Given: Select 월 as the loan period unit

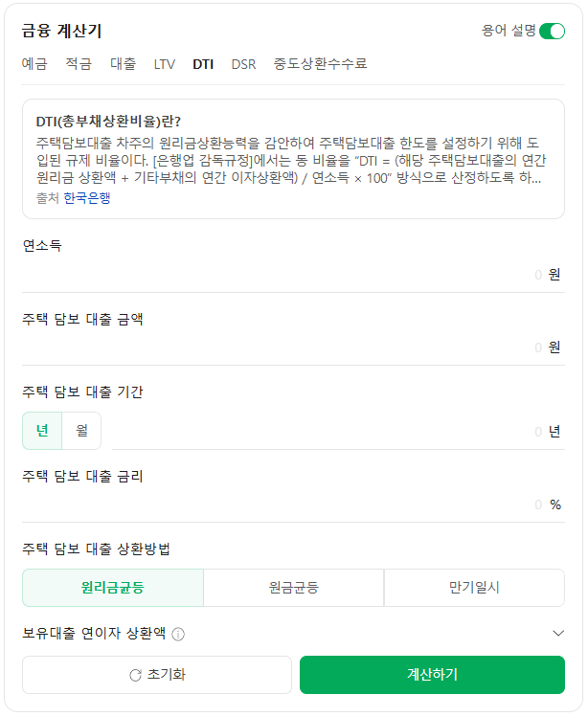Looking at the screenshot, I should [81, 431].
